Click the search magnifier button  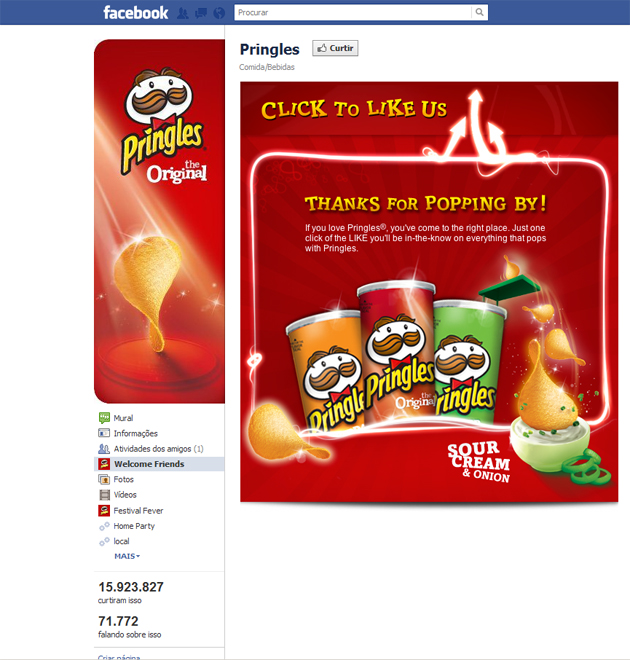[x=479, y=12]
